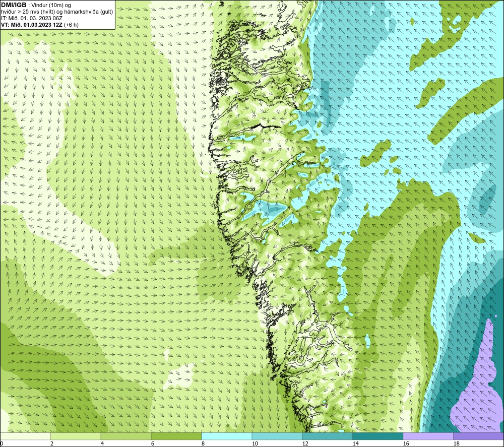Click the 6–8 m/s olive green swatch

pos(176,436)
